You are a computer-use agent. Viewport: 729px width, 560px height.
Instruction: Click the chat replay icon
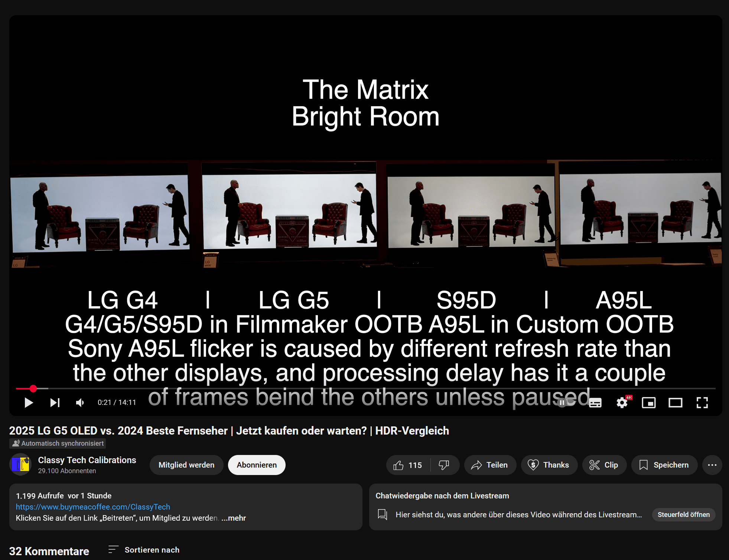[383, 515]
